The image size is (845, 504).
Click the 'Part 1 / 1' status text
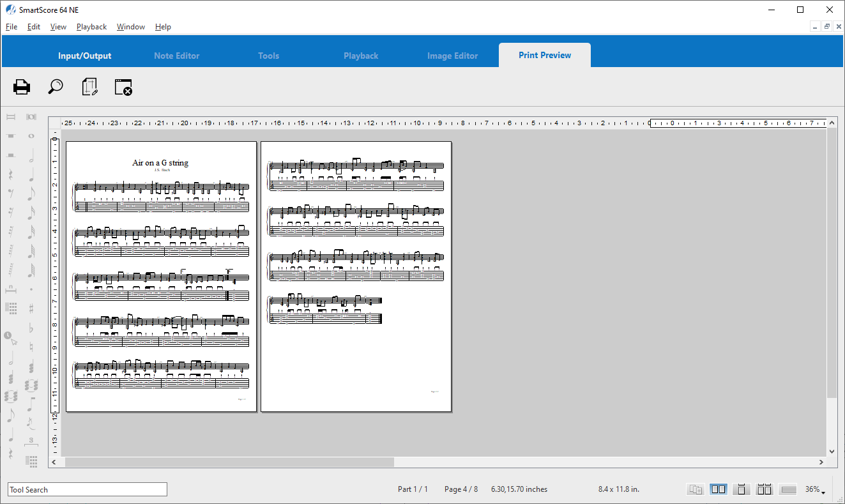tap(413, 489)
